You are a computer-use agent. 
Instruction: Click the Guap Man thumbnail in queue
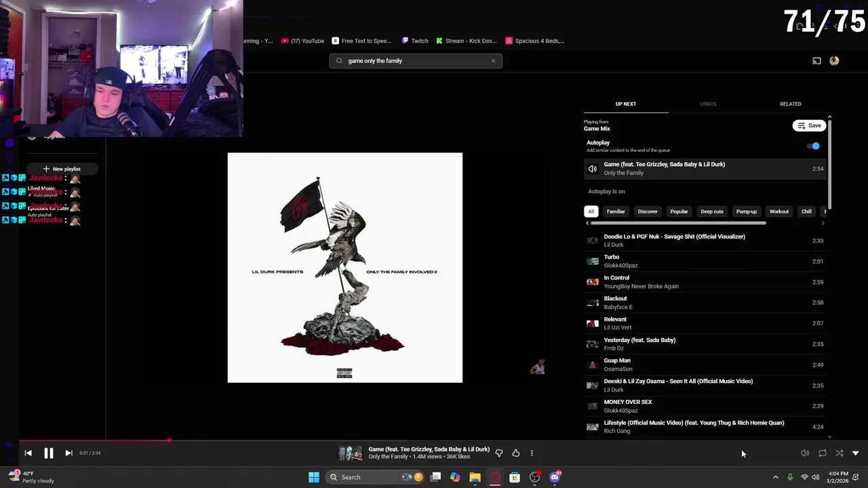(x=593, y=365)
